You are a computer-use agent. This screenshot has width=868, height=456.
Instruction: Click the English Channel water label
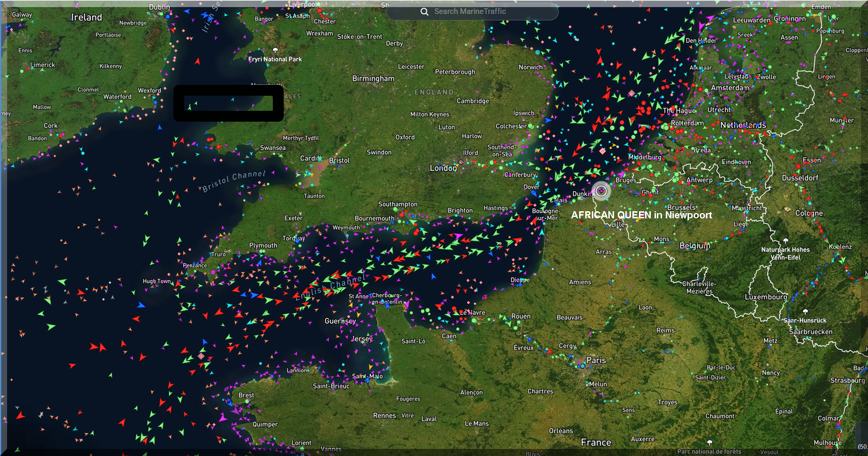tap(330, 288)
